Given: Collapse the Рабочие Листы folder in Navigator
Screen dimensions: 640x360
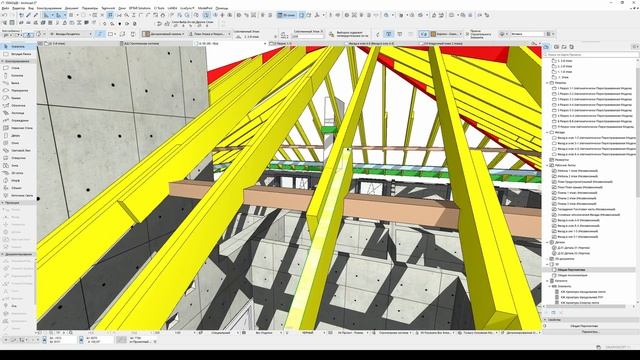Looking at the screenshot, I should (x=548, y=165).
